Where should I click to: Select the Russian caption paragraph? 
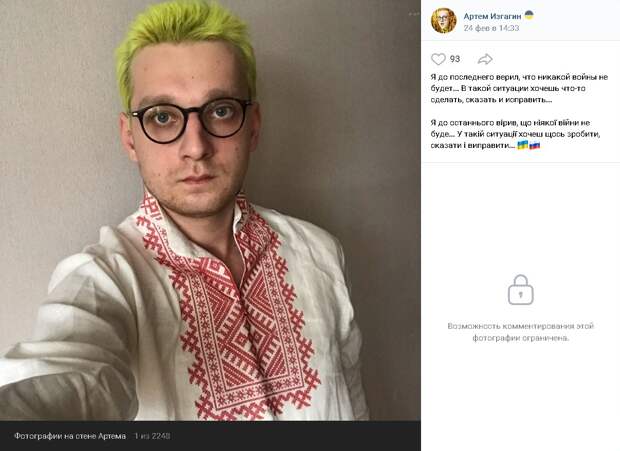click(519, 89)
